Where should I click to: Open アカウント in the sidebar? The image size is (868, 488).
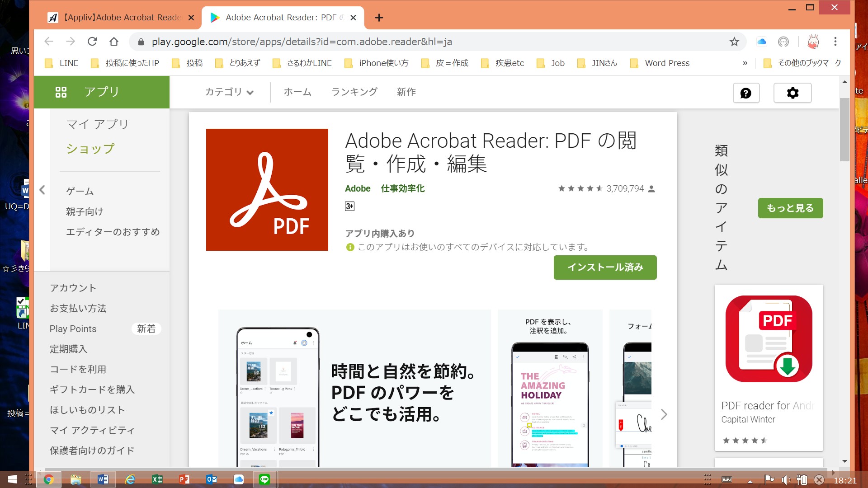(x=73, y=288)
